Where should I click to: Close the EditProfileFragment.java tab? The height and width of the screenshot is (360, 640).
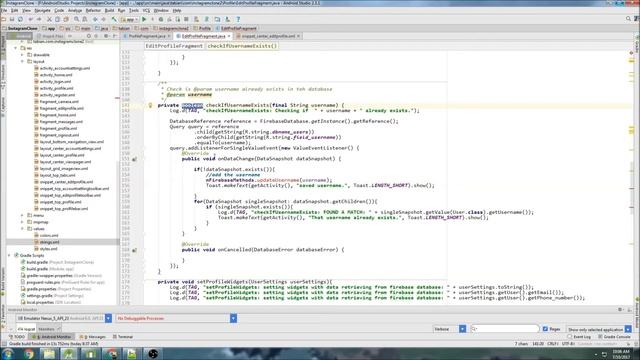click(229, 36)
